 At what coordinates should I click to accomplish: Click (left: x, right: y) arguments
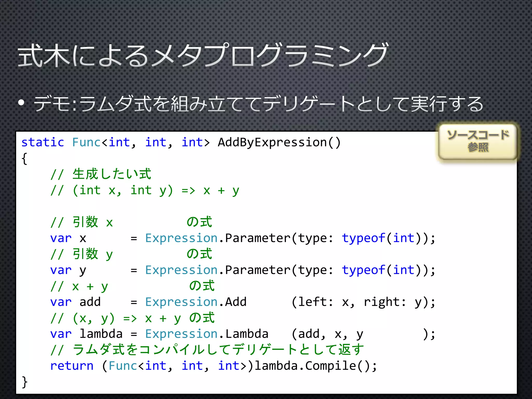point(360,302)
